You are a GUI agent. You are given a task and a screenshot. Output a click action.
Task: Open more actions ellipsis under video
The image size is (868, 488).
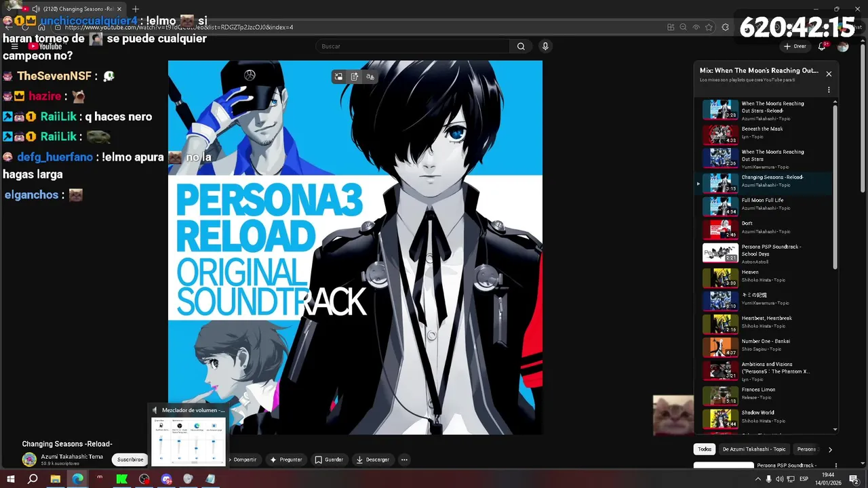404,460
